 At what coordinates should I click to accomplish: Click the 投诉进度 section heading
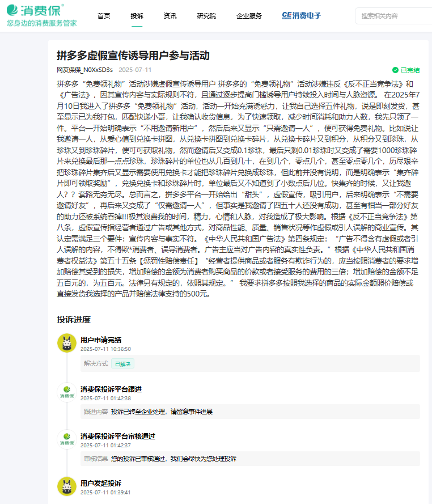point(74,320)
